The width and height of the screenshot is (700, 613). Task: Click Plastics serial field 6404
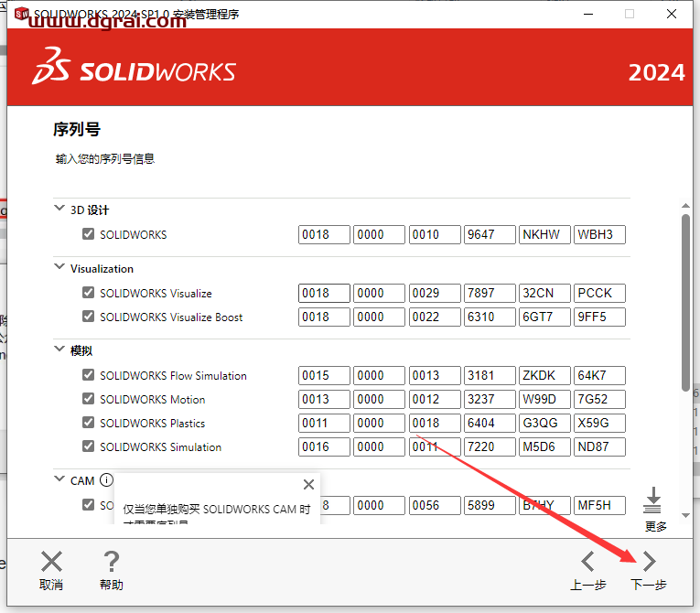(490, 423)
